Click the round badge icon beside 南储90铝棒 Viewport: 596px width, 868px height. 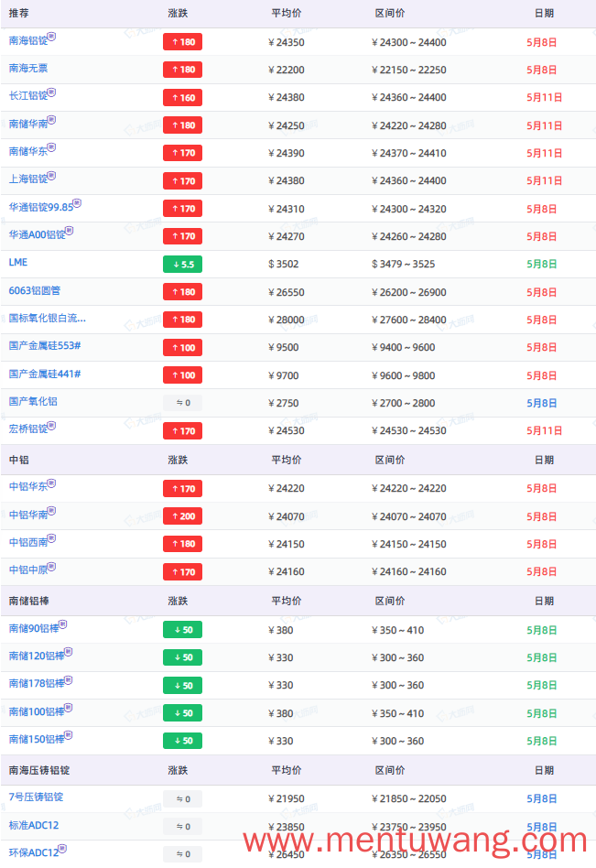tap(62, 624)
